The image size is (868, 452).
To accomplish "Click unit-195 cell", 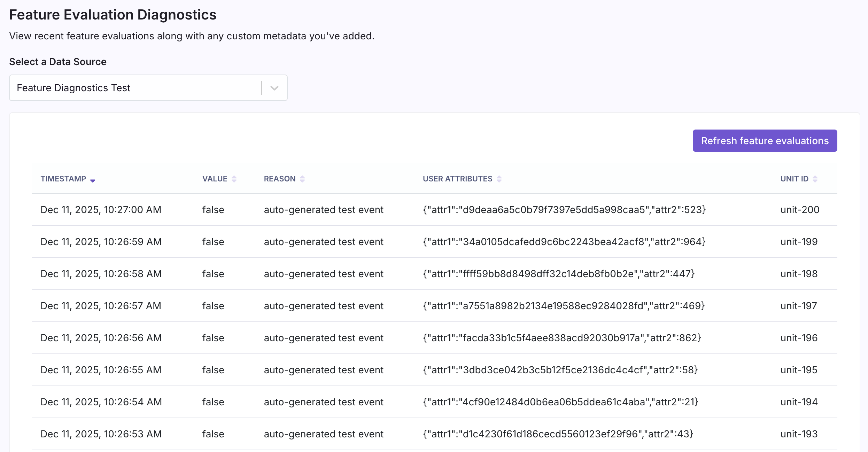I will [799, 370].
